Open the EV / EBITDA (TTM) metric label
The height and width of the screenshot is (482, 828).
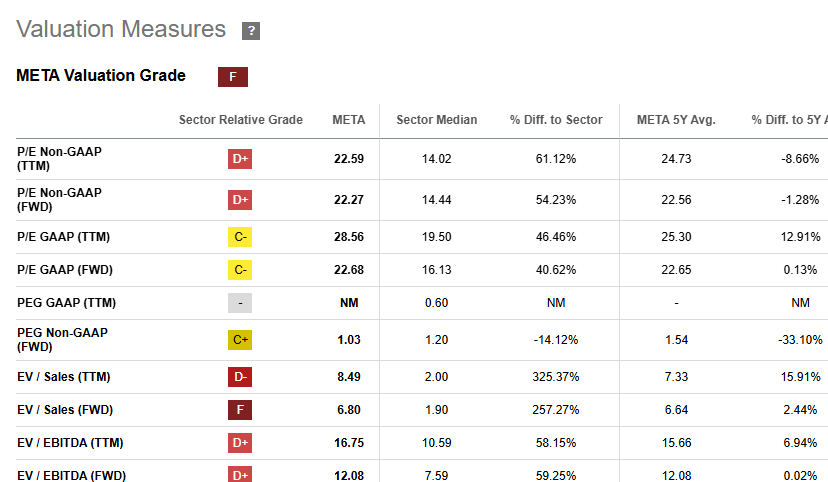(70, 443)
